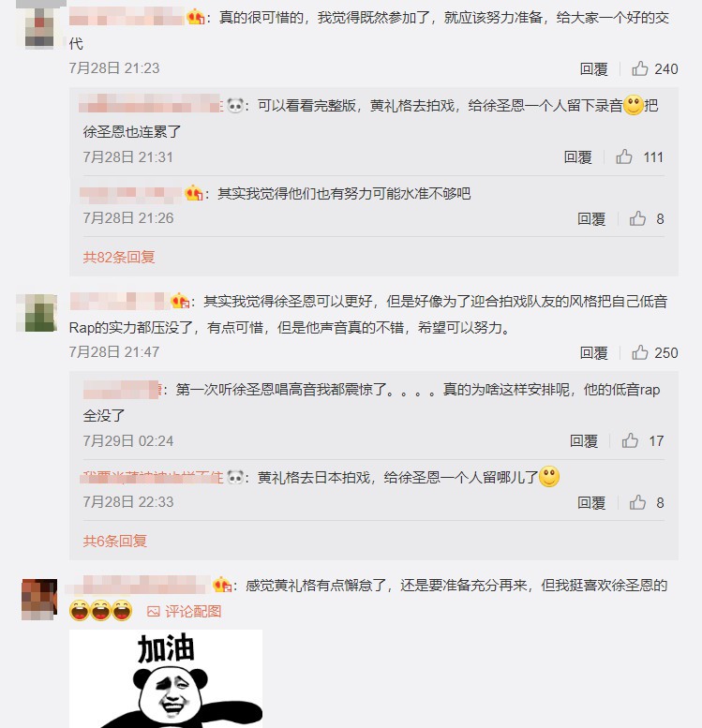Like the 7月28日 21:26 reply
Image resolution: width=702 pixels, height=728 pixels.
(x=637, y=218)
